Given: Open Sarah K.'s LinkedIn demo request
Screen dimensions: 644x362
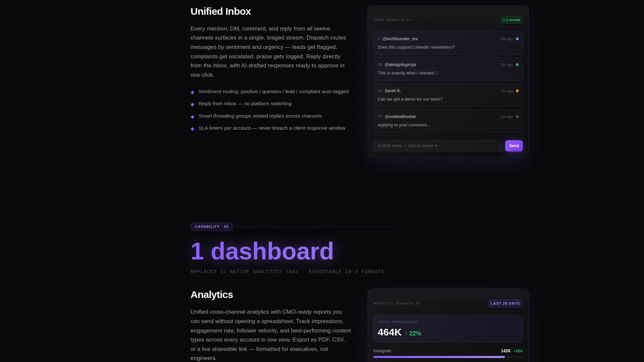Looking at the screenshot, I should (x=448, y=95).
